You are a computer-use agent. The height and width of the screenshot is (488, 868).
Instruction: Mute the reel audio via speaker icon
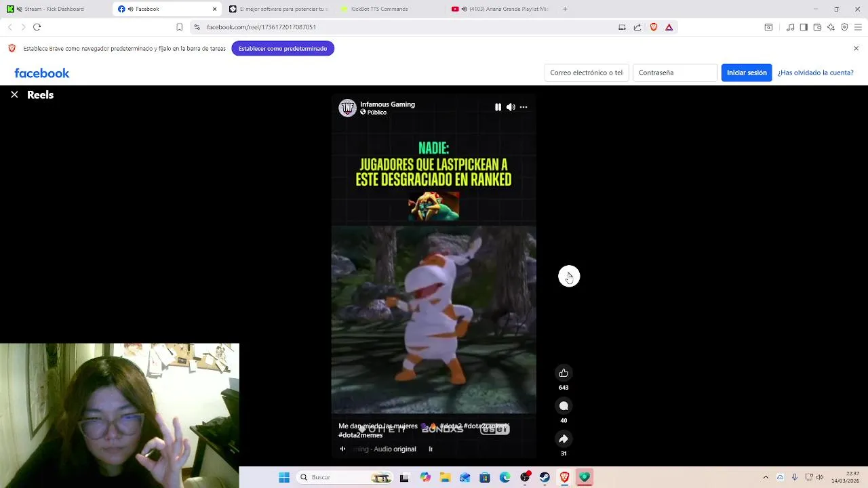coord(511,107)
